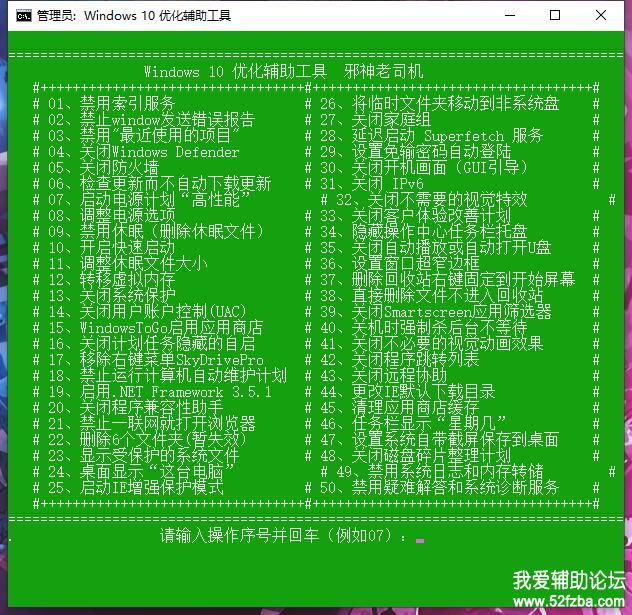Select line 11、调整休眠文件大小
632x615 pixels.
click(x=128, y=264)
